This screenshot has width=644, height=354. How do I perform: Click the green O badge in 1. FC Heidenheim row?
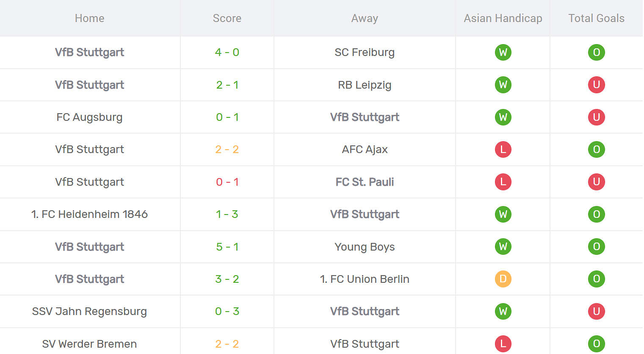click(596, 214)
